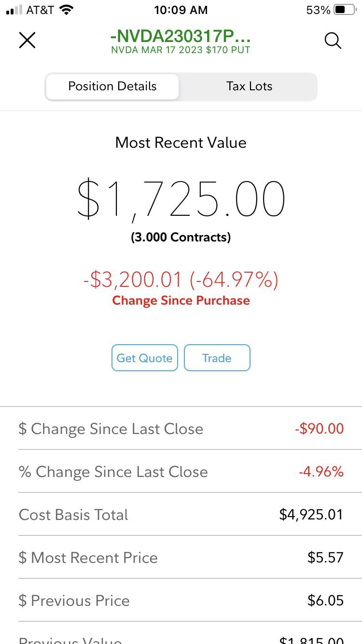This screenshot has width=362, height=644.
Task: Select the $ Previous Price row
Action: (181, 601)
